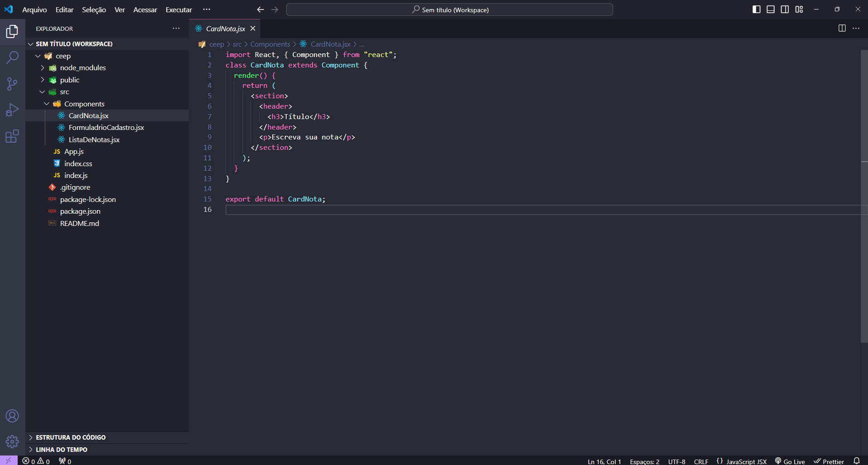This screenshot has height=465, width=868.
Task: Open the Search view icon
Action: 12,58
